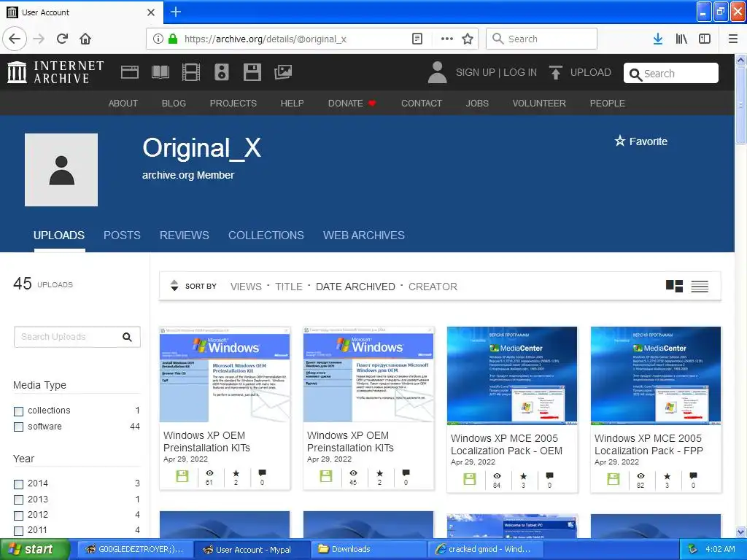The image size is (747, 560).
Task: Open the Video film strip icon
Action: coord(191,72)
